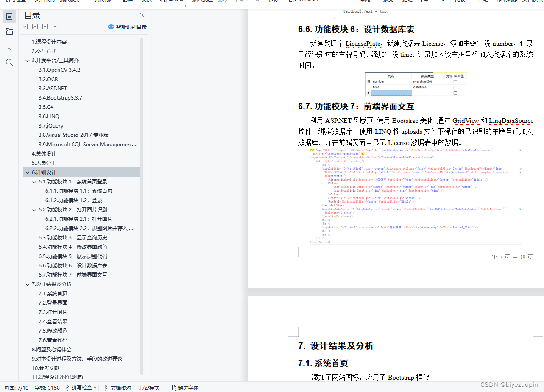The image size is (544, 392).
Task: Go to 9.对本设计过程及方法 improvement suggestions
Action: [x=77, y=359]
